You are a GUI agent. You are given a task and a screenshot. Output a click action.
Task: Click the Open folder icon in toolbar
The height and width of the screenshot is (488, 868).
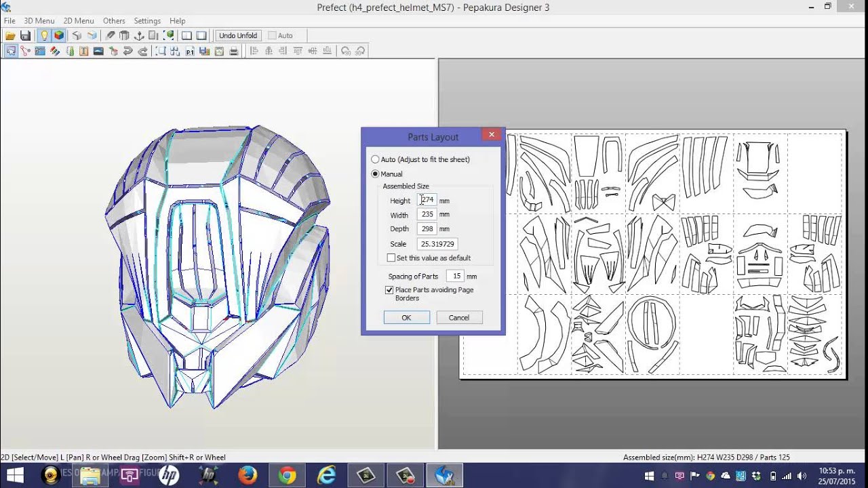click(10, 35)
